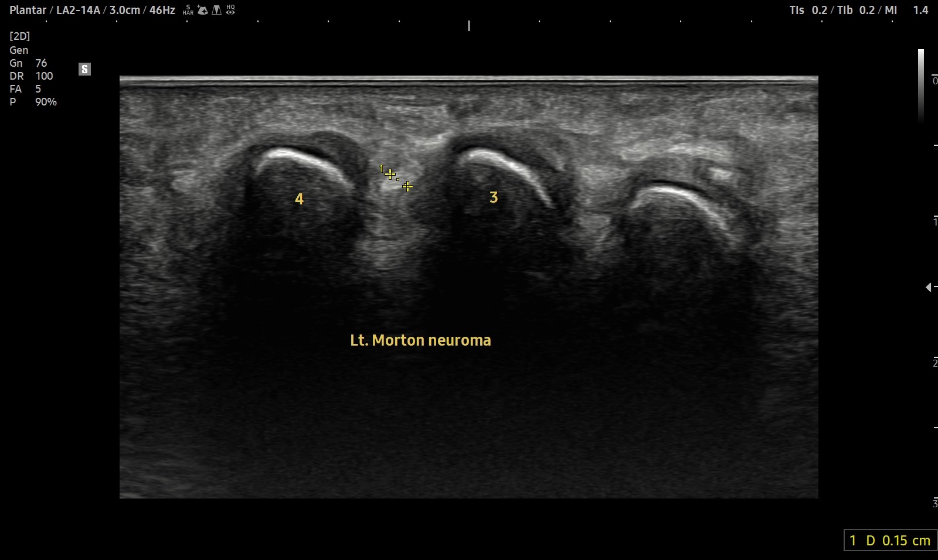Click the "TIs 0.2" thermal index readout
The height and width of the screenshot is (560, 938).
pos(808,10)
